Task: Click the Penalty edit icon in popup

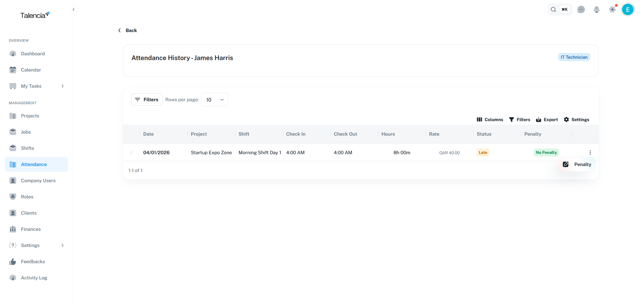Action: click(x=566, y=164)
